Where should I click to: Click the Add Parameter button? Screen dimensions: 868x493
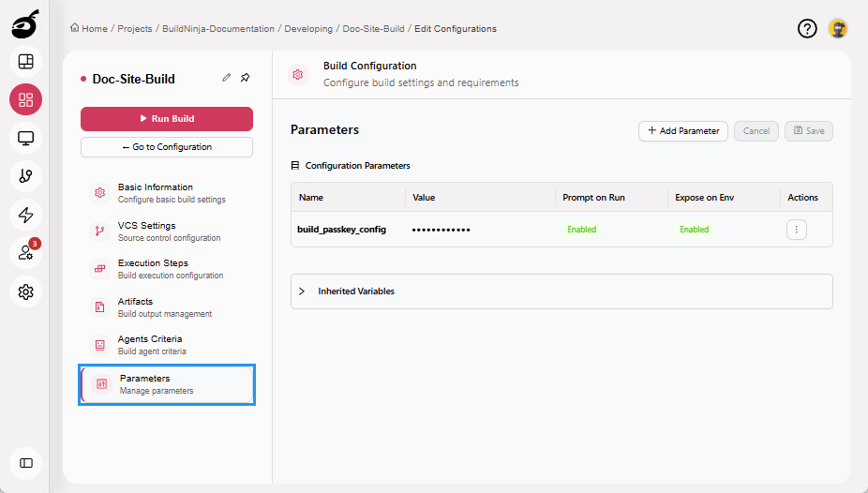(x=683, y=131)
